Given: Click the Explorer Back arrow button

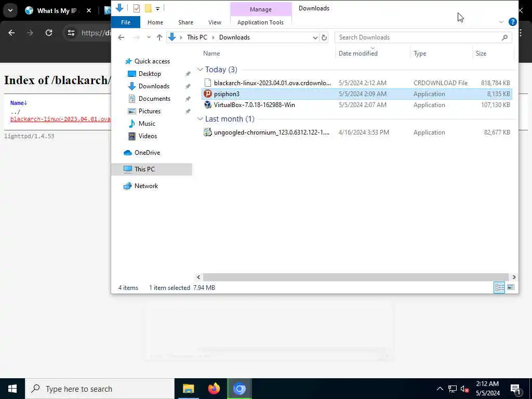Looking at the screenshot, I should click(x=121, y=37).
